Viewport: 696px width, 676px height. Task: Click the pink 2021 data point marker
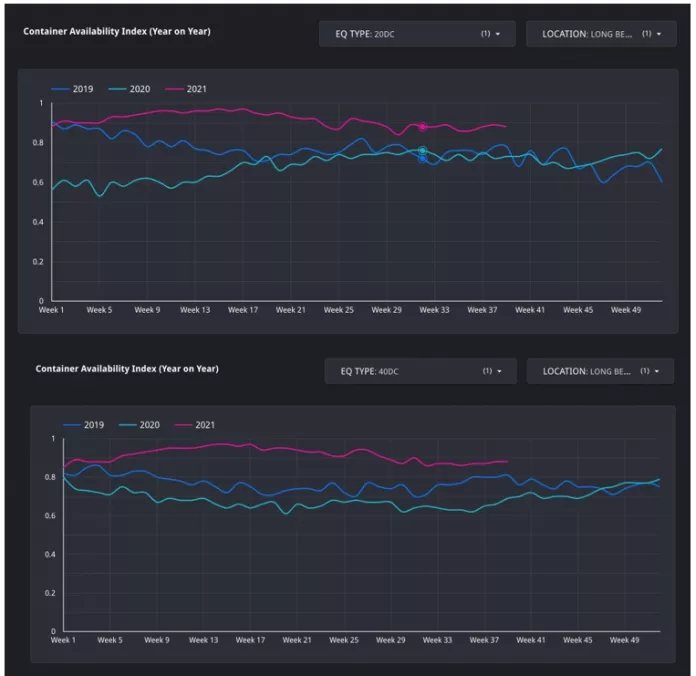click(x=423, y=127)
